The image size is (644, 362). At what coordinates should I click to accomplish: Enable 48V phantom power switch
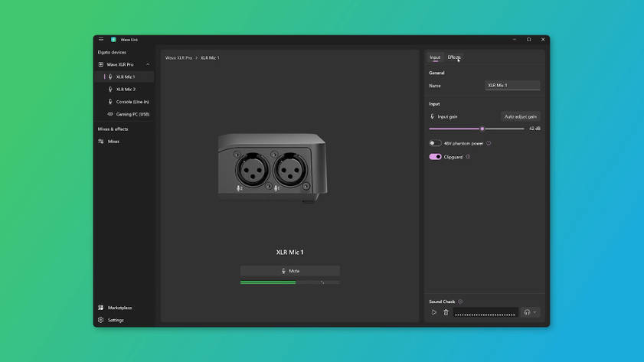tap(435, 143)
